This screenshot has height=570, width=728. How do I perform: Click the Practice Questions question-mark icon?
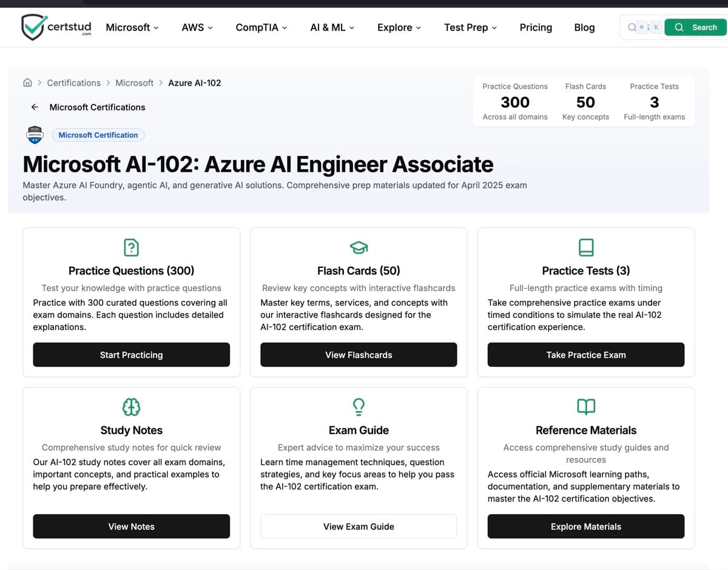point(131,247)
